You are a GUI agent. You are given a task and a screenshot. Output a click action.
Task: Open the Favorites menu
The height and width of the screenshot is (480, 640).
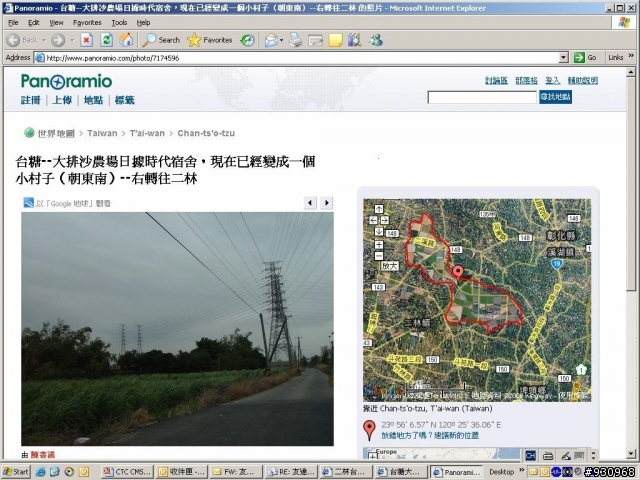point(87,22)
